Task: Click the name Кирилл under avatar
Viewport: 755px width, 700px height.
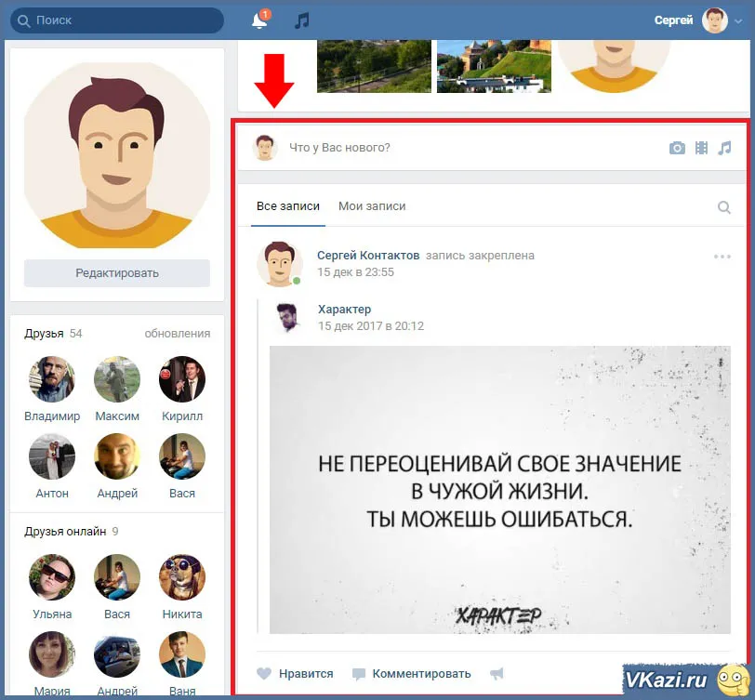Action: [x=182, y=416]
